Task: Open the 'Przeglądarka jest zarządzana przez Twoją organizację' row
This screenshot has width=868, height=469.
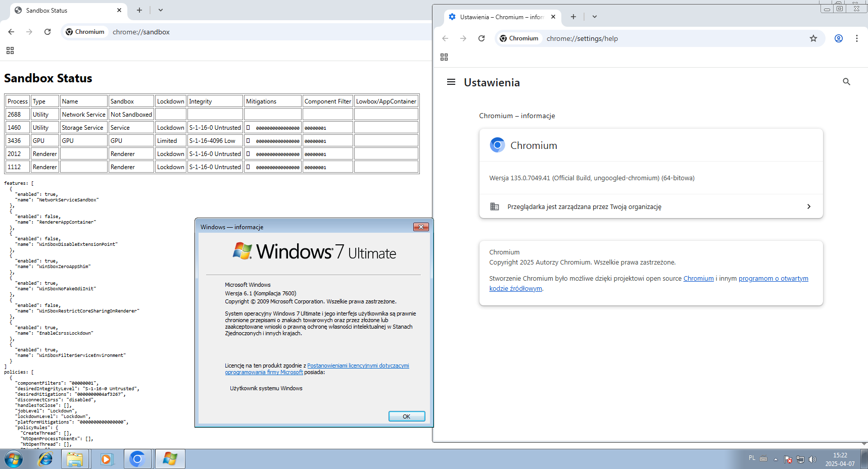Action: click(651, 206)
